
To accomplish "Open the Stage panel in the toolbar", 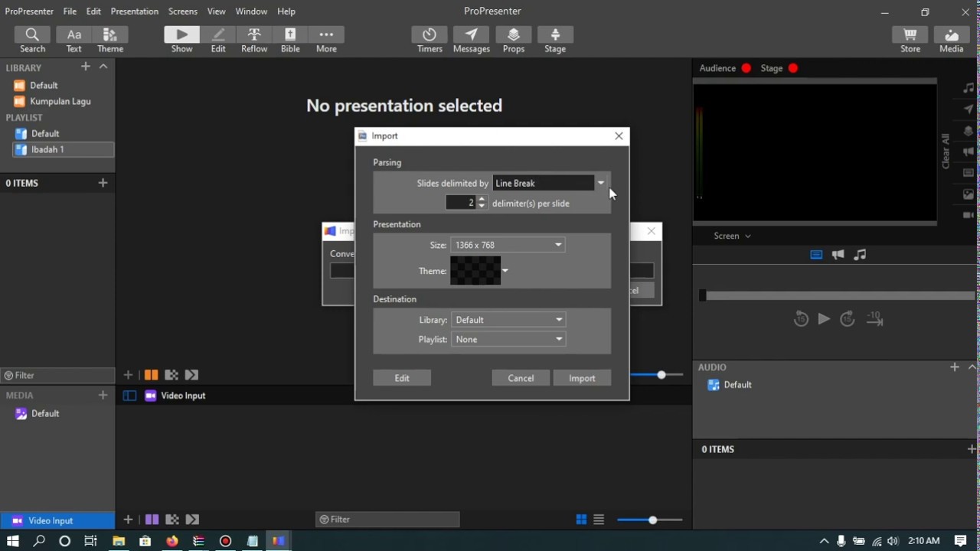I will click(x=555, y=40).
